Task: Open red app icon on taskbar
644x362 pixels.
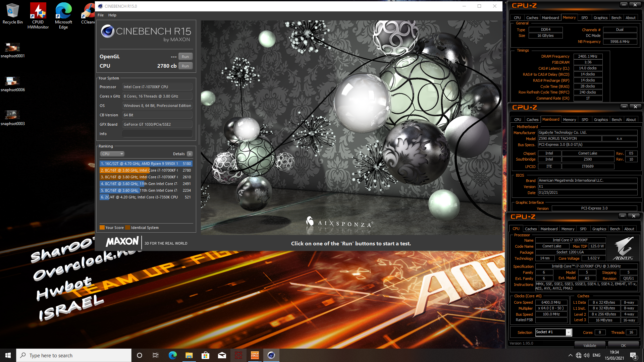Action: 238,355
